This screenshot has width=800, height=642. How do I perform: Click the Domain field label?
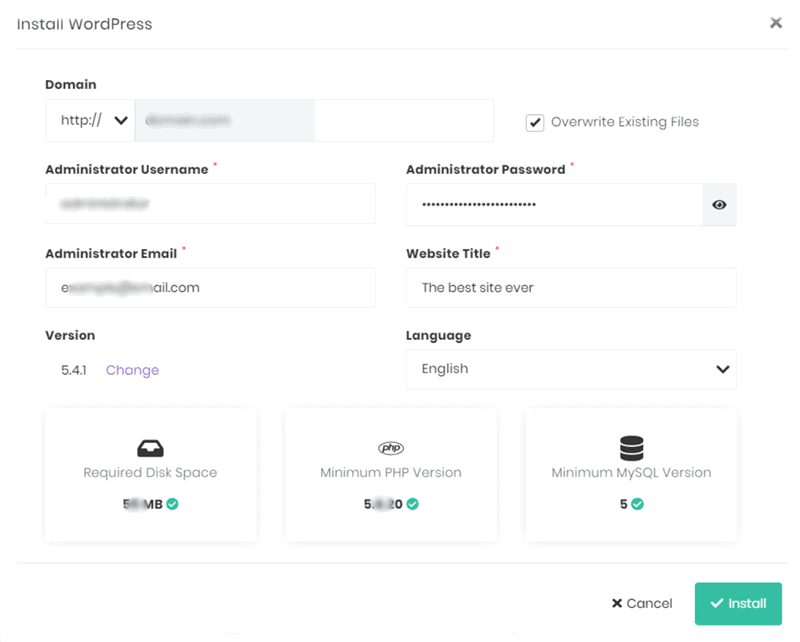tap(70, 84)
